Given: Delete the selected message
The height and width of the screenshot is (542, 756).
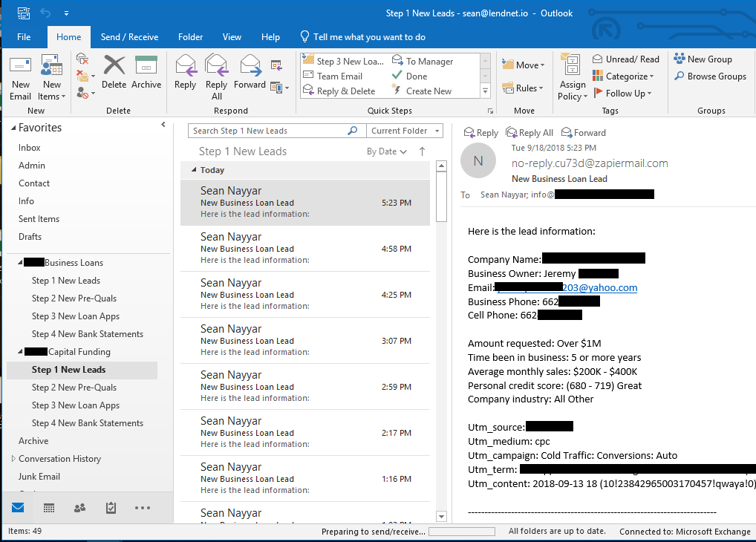Looking at the screenshot, I should tap(114, 72).
